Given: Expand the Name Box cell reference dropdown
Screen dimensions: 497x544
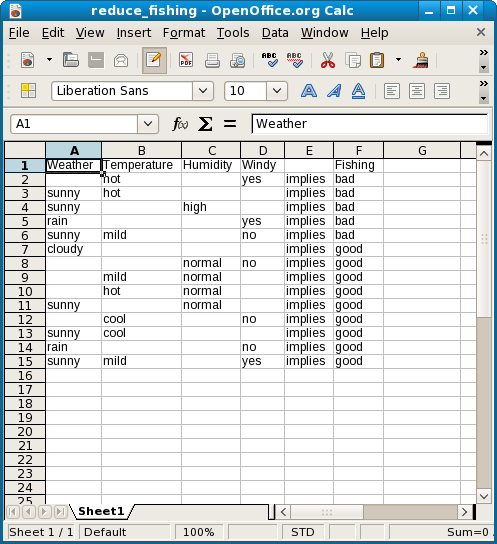Looking at the screenshot, I should [x=148, y=124].
